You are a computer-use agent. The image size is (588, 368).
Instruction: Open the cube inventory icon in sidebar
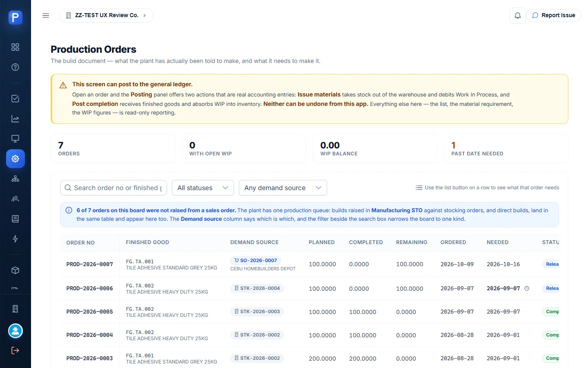pyautogui.click(x=16, y=270)
